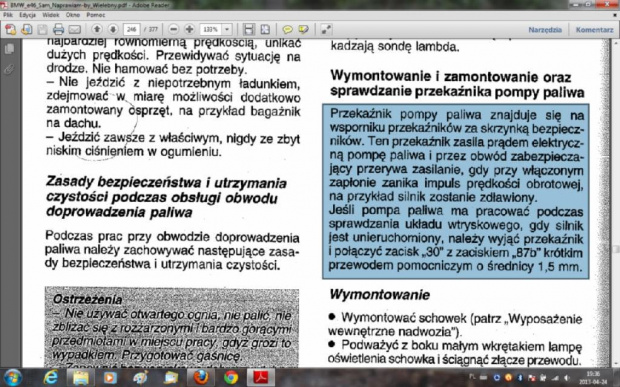620x387 pixels.
Task: Expand the zoom percentage dropdown
Action: tap(227, 30)
